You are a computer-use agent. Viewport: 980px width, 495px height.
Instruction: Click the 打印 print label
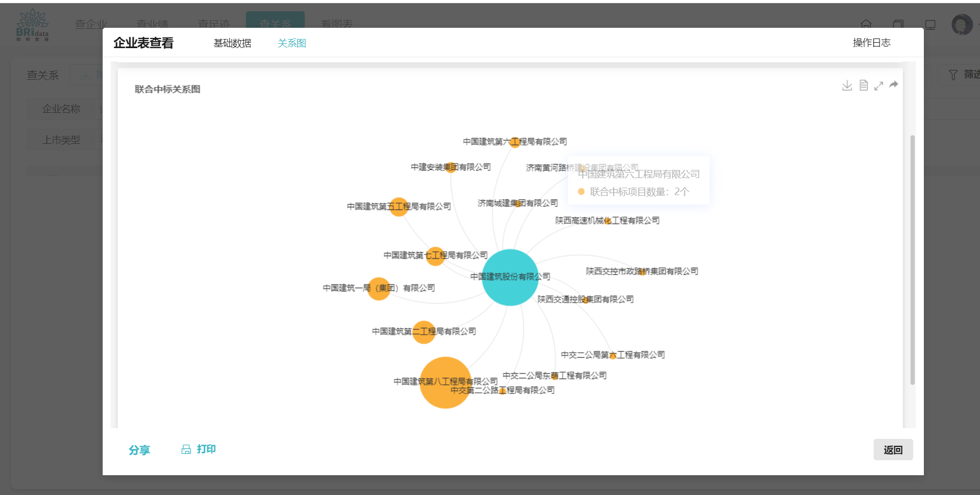206,449
